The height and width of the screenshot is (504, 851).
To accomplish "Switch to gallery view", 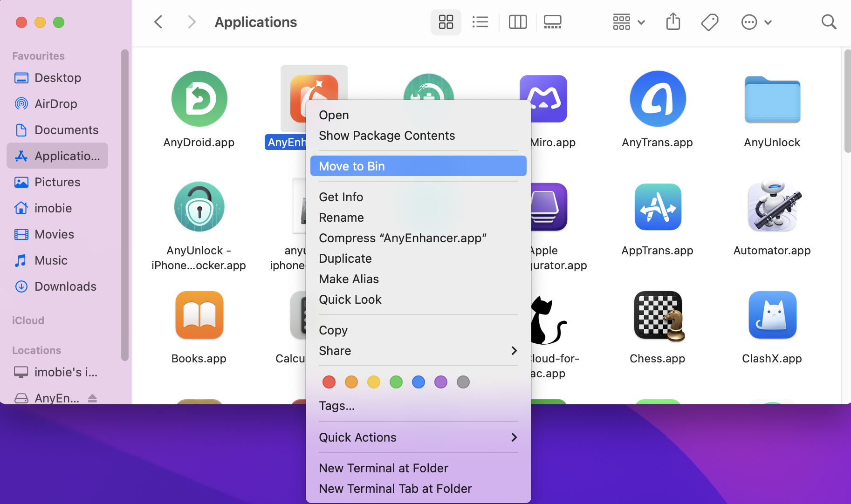I will pos(552,22).
